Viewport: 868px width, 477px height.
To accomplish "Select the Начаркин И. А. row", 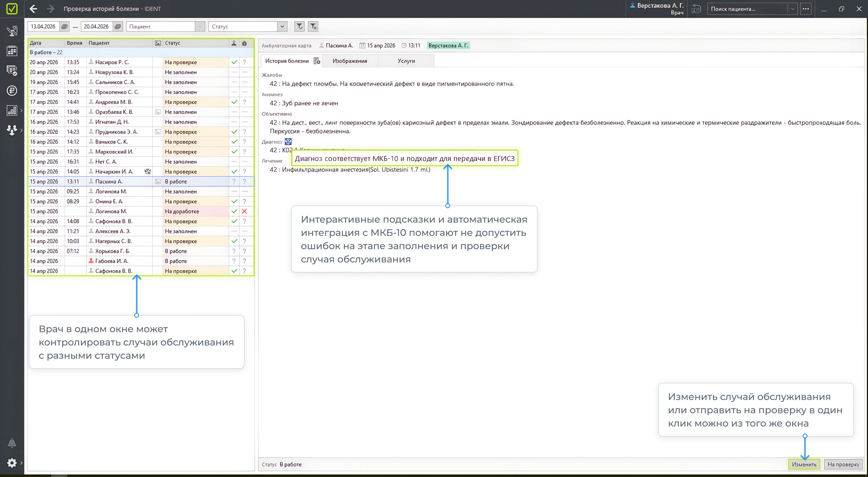I will tap(114, 171).
